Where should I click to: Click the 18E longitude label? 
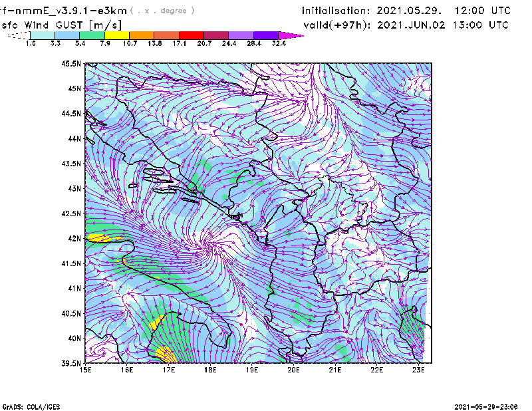coord(210,370)
